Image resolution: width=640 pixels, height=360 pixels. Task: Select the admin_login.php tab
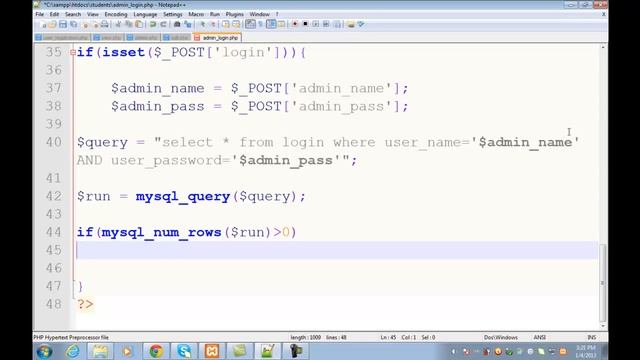pos(217,38)
